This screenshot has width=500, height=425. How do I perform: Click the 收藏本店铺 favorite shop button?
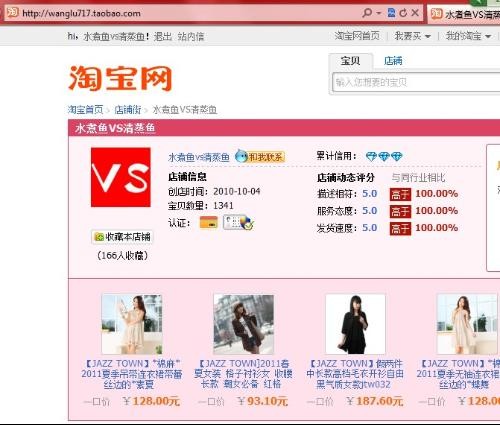(x=122, y=237)
